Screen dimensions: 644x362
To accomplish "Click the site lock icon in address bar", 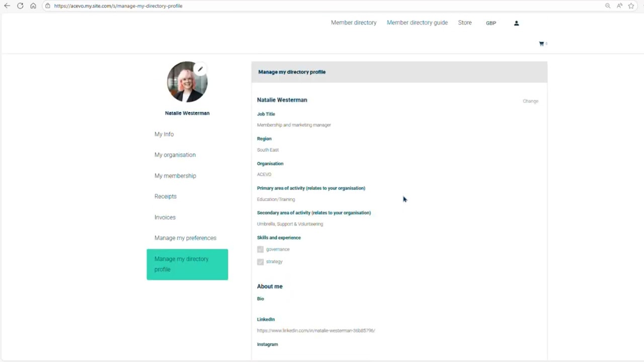I will [47, 6].
